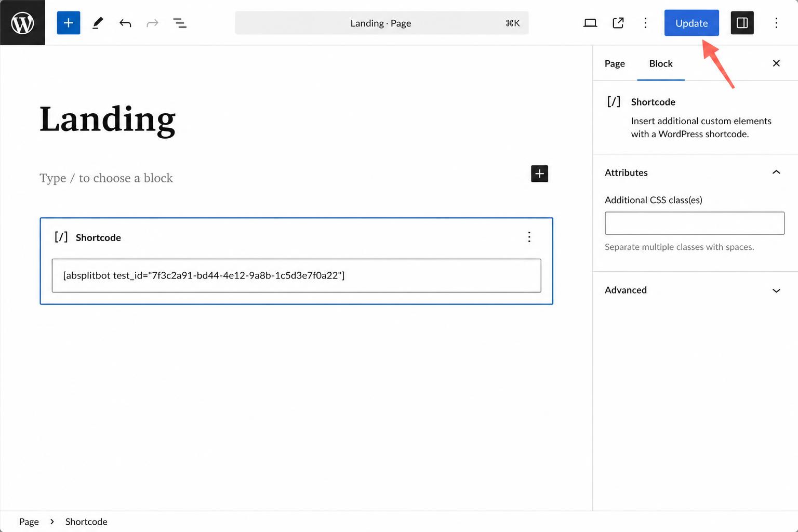The width and height of the screenshot is (798, 532).
Task: Close the settings sidebar
Action: [x=776, y=63]
